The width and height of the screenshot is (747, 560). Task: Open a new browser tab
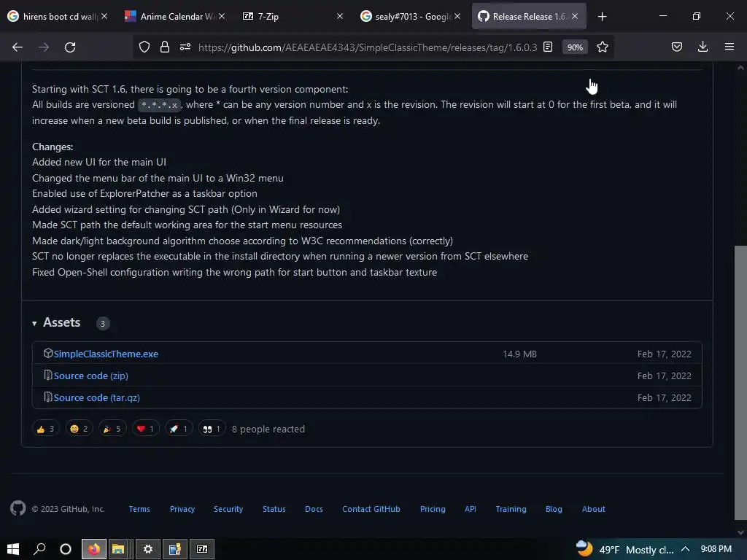(602, 17)
